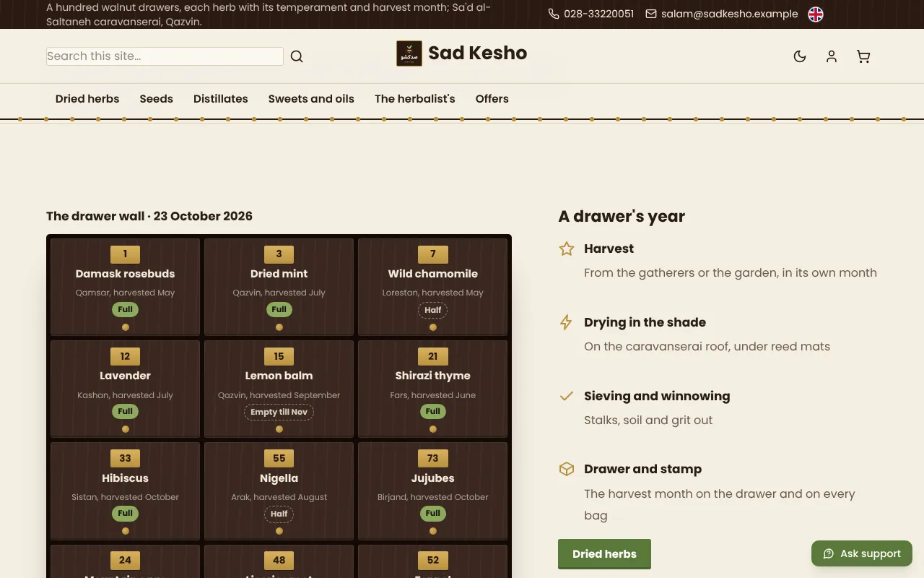Open drawer 3 Dried mint
The width and height of the screenshot is (924, 578).
pos(279,287)
